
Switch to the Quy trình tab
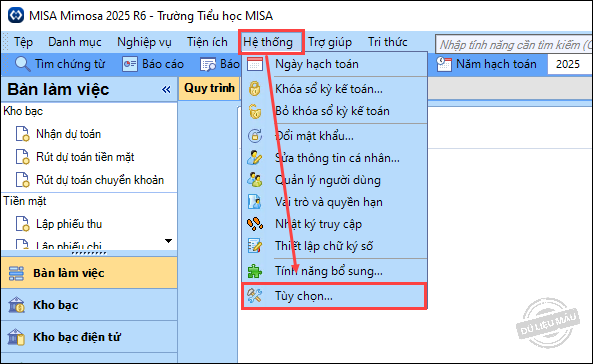[209, 88]
